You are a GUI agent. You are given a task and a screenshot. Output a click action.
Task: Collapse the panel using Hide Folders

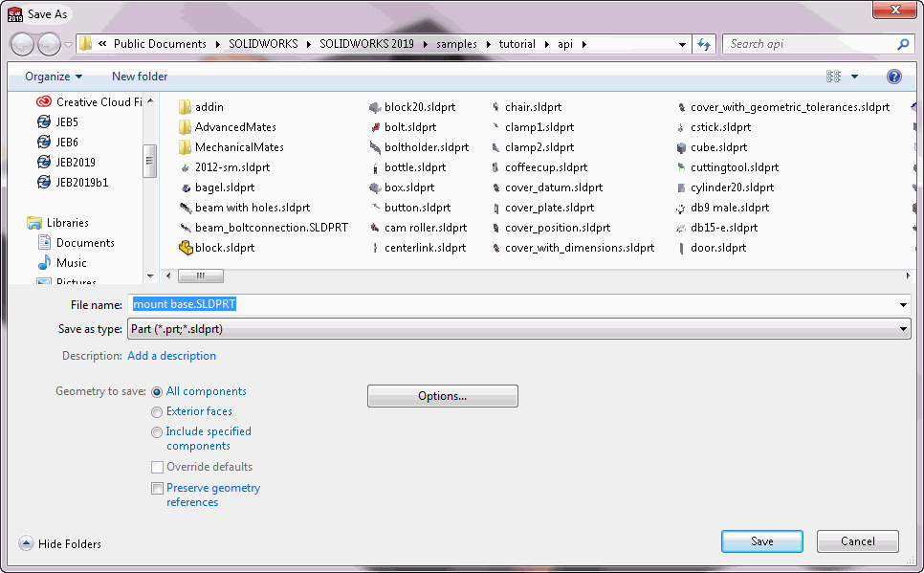click(59, 543)
